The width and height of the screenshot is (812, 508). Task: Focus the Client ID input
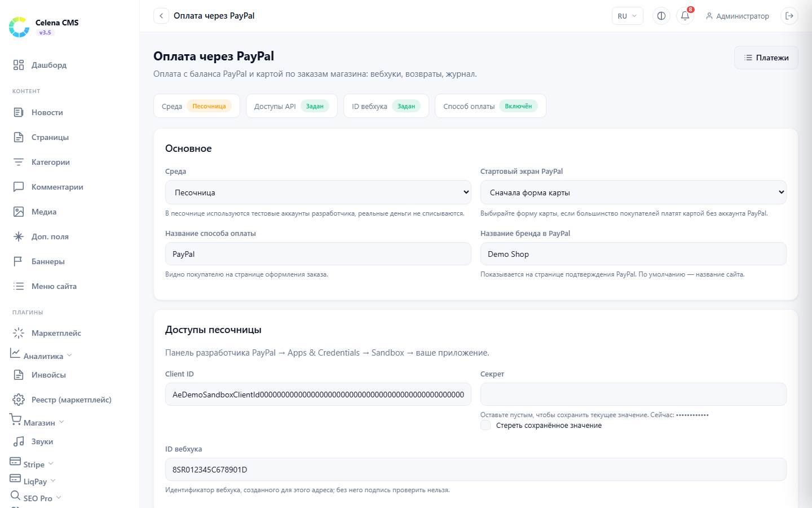coord(318,395)
